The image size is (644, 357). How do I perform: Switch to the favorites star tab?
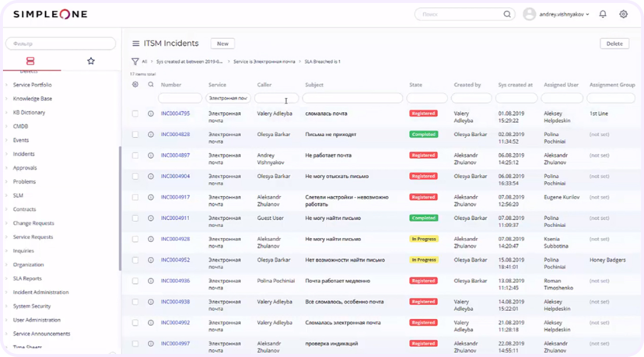[x=91, y=61]
